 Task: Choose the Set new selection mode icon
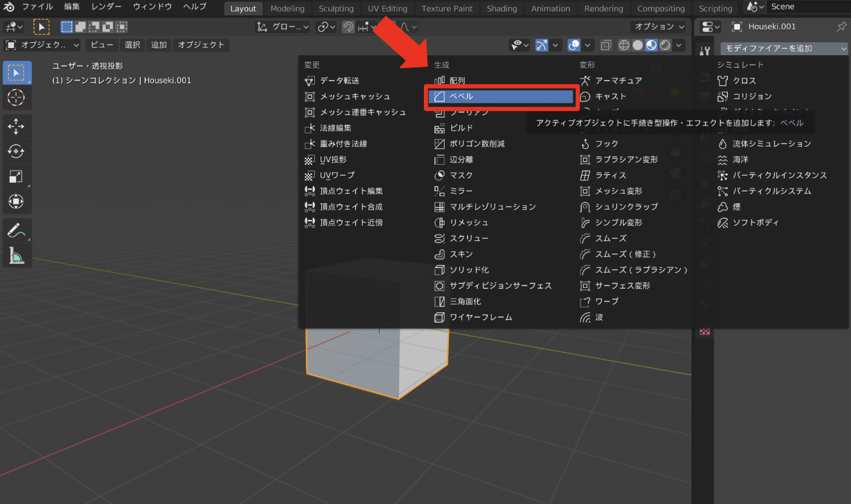point(67,27)
